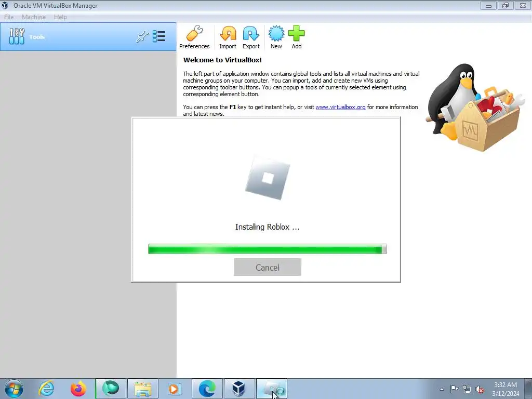Click the VirtualBox penguin toolbox image

pos(476,108)
